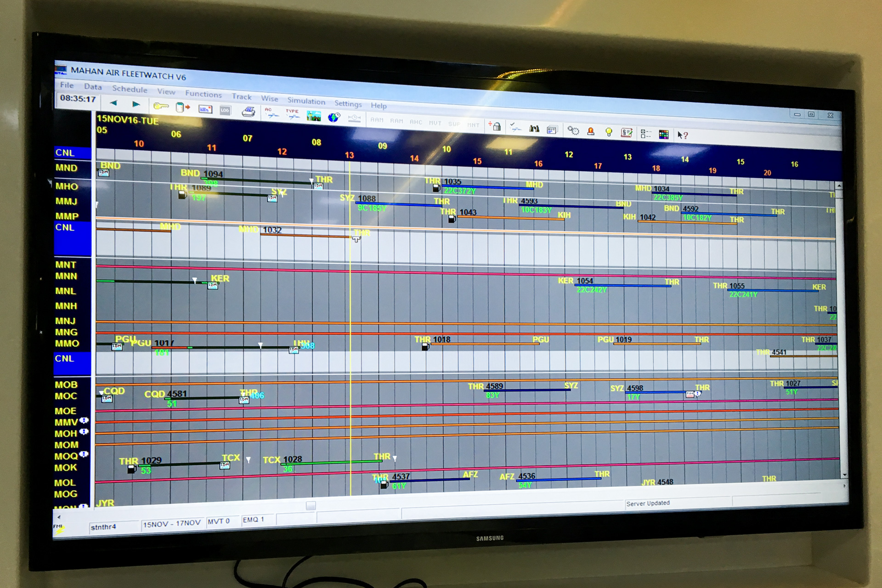This screenshot has width=882, height=588.
Task: Select aircraft row MHO
Action: (67, 186)
